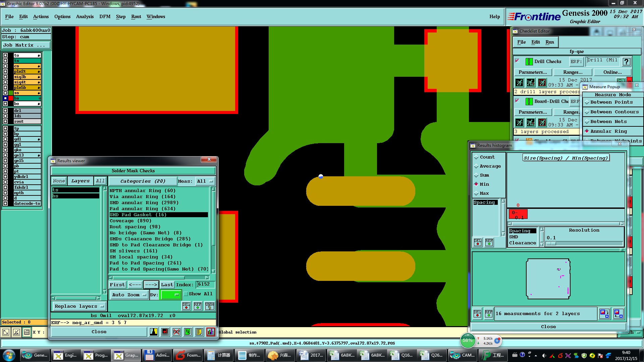Image resolution: width=644 pixels, height=362 pixels.
Task: Click the histogram icon in Results viewer
Action: (x=210, y=332)
